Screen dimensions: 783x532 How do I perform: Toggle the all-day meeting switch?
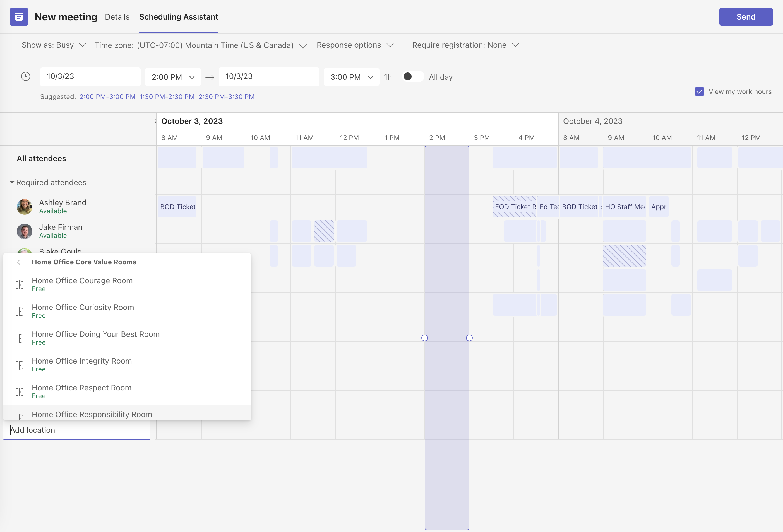click(x=412, y=76)
